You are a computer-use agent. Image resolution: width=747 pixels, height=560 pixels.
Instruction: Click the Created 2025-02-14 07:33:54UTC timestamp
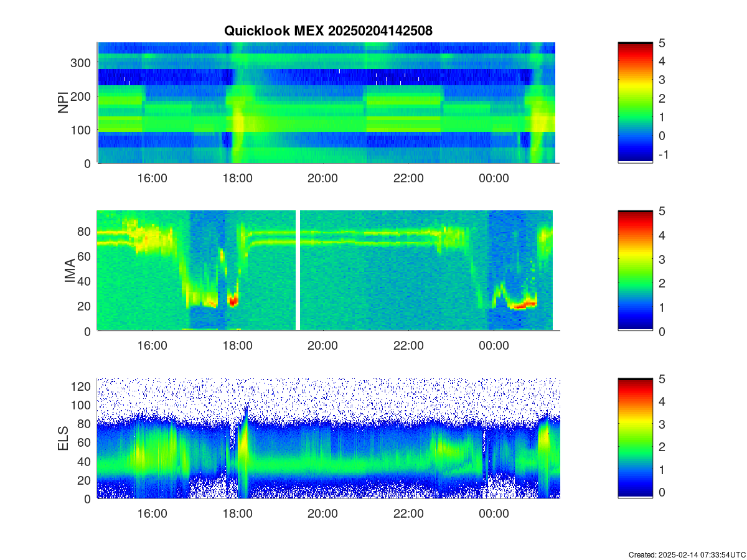coord(687,554)
